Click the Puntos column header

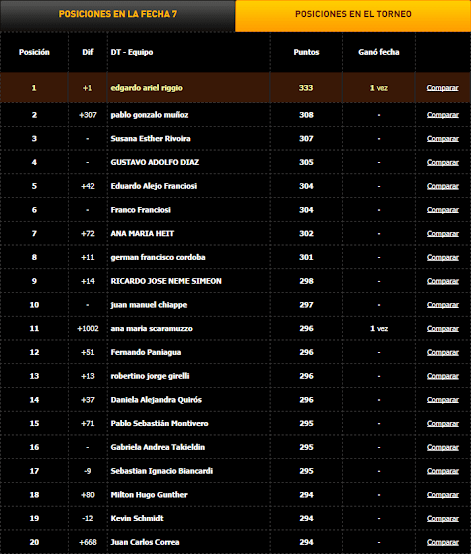click(x=306, y=52)
